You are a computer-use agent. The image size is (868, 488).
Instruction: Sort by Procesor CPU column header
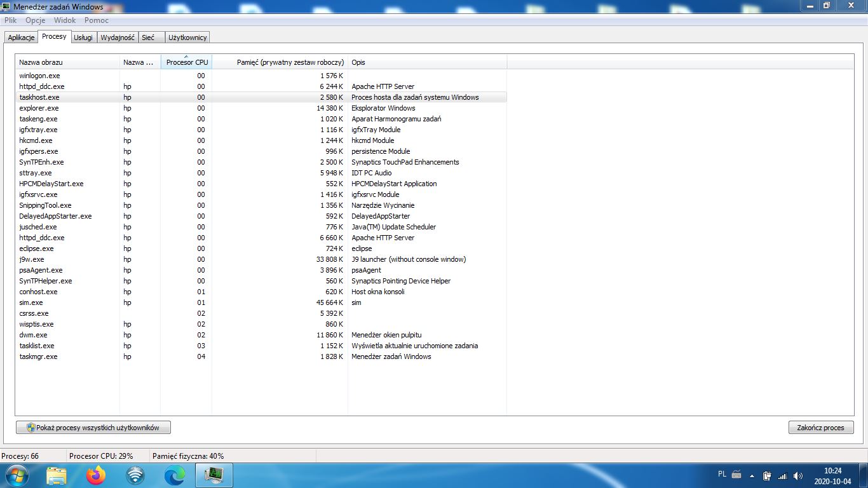186,62
